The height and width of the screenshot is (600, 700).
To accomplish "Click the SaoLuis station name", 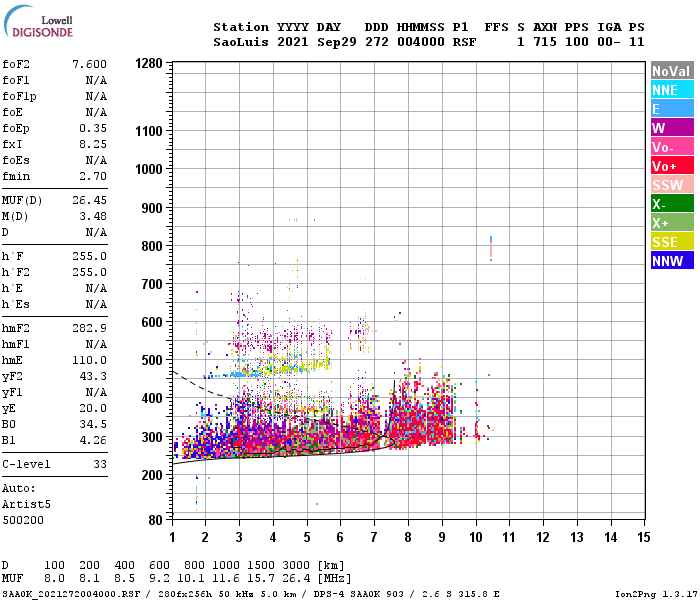I will click(x=241, y=42).
